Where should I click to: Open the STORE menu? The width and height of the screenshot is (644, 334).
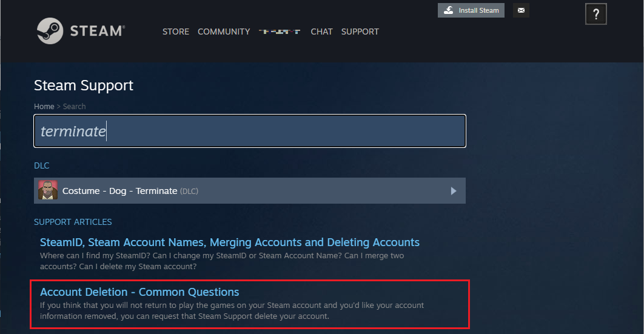(x=175, y=32)
